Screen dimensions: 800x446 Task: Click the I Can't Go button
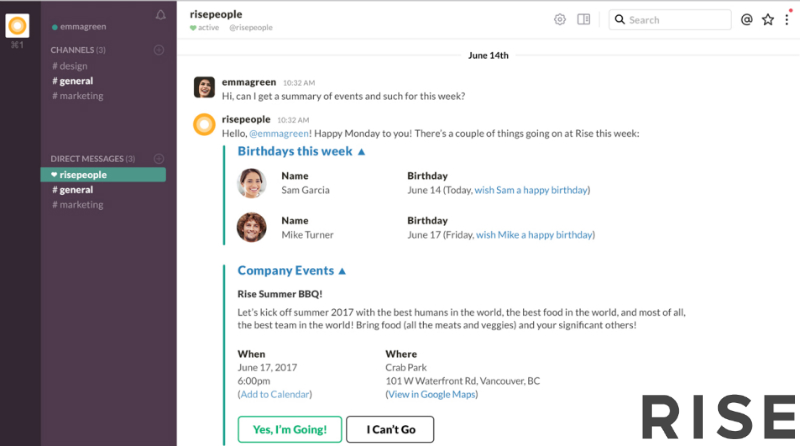pyautogui.click(x=390, y=430)
